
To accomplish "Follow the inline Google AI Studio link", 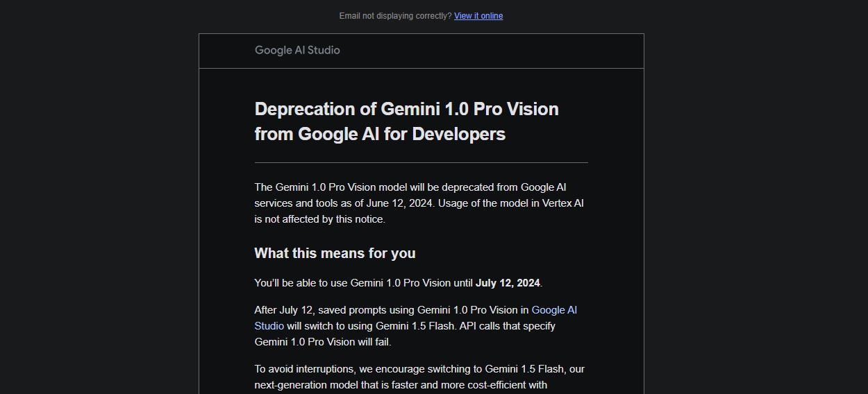I will 553,310.
